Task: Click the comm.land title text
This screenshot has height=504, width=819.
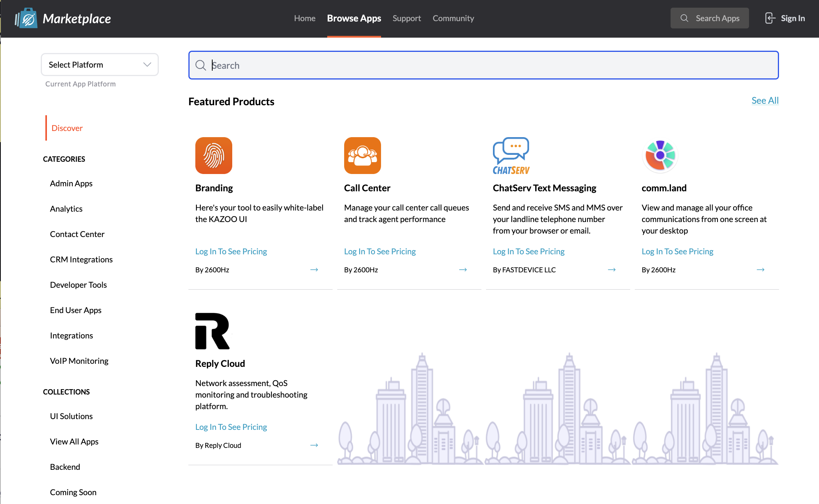Action: click(664, 188)
